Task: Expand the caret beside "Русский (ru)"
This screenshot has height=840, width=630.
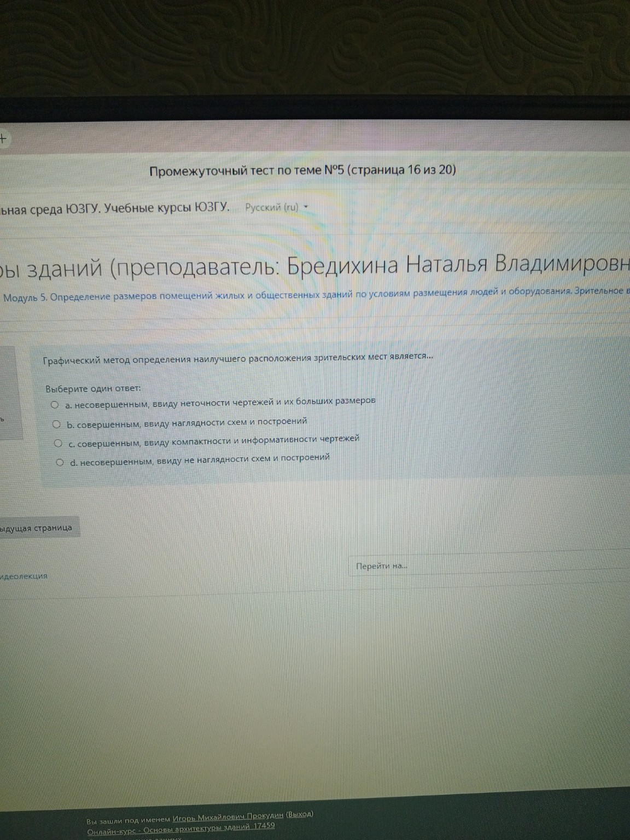Action: [305, 207]
